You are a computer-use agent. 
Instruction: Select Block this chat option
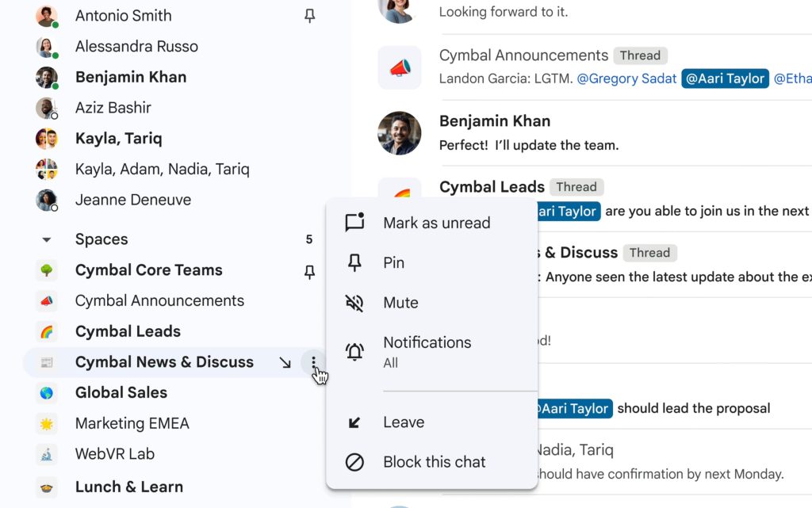(434, 462)
